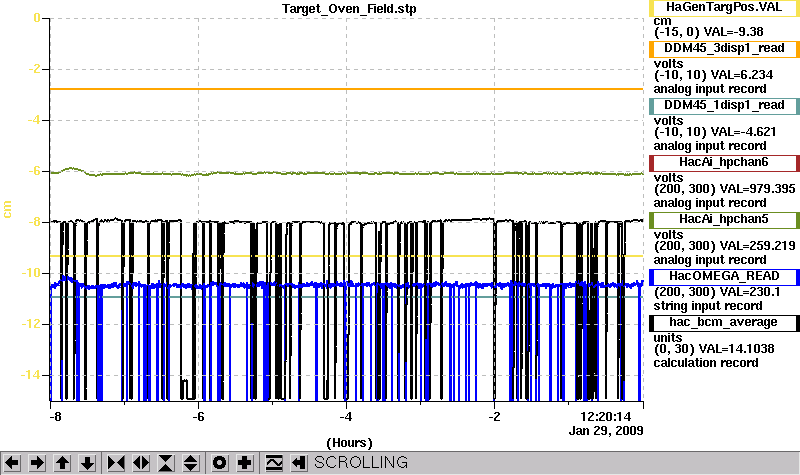Screen dimensions: 800x475
Task: Click the 0 y-axis tick label
Action: click(x=37, y=18)
